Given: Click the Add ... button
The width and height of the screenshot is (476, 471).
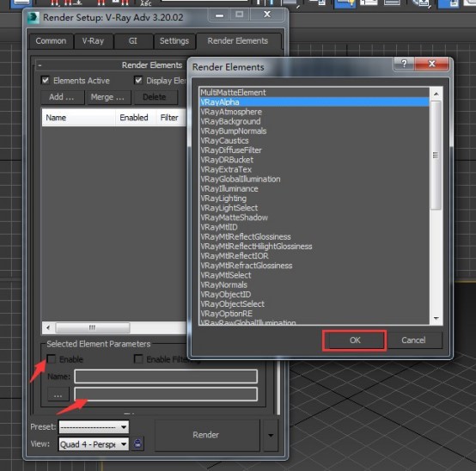Looking at the screenshot, I should point(62,97).
